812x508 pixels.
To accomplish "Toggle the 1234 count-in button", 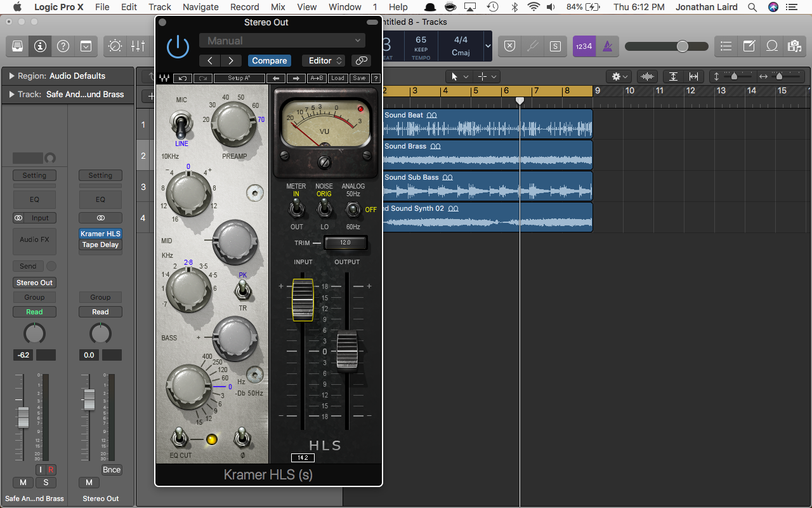I will [584, 46].
